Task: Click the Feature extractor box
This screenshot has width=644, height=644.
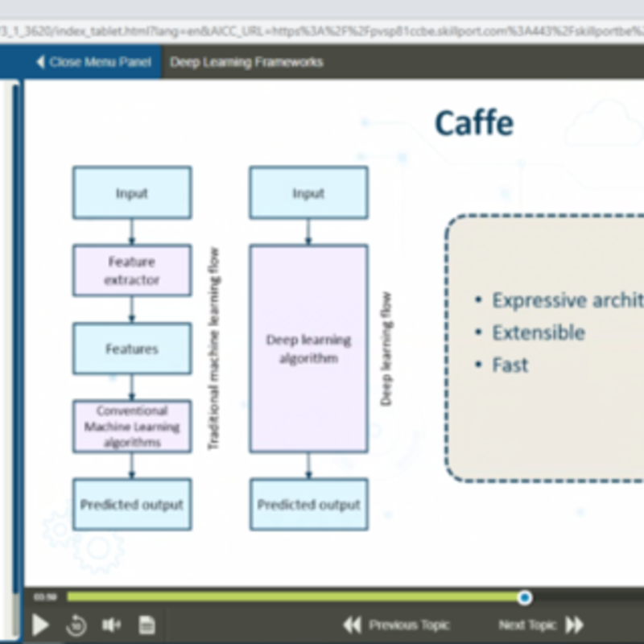Action: pos(132,270)
